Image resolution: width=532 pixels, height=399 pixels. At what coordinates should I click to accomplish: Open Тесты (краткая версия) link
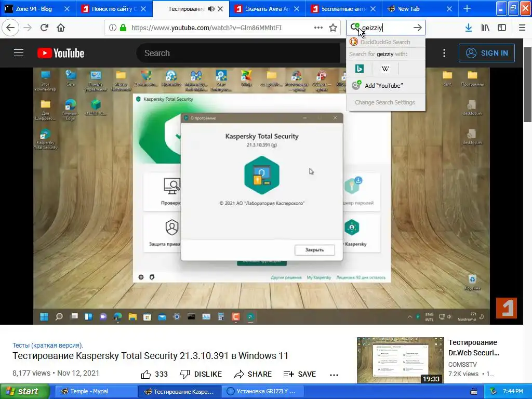point(48,345)
